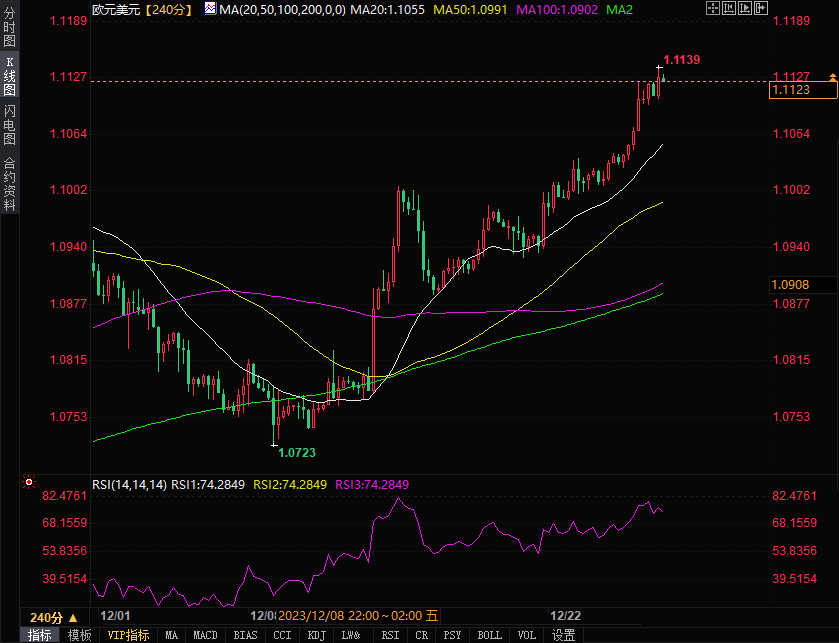The image size is (839, 643).
Task: Select the 模板 tab at bottom
Action: click(x=80, y=635)
